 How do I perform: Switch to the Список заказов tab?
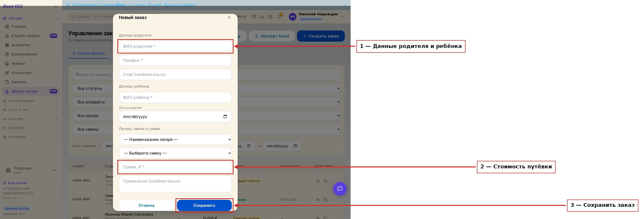[88, 54]
